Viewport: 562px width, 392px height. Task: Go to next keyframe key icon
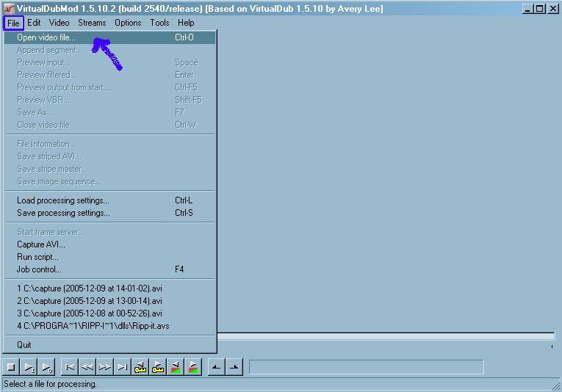(x=158, y=367)
